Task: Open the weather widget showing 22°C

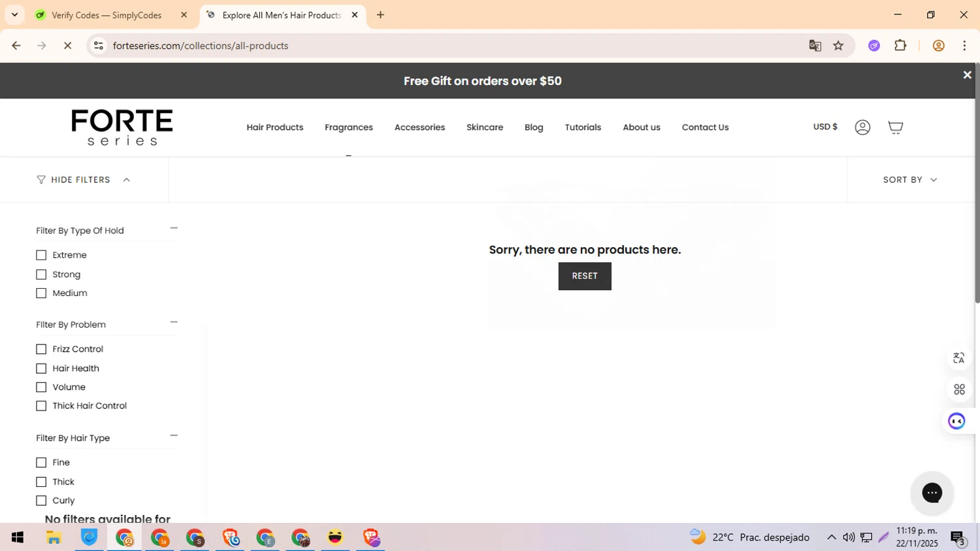Action: (x=750, y=537)
